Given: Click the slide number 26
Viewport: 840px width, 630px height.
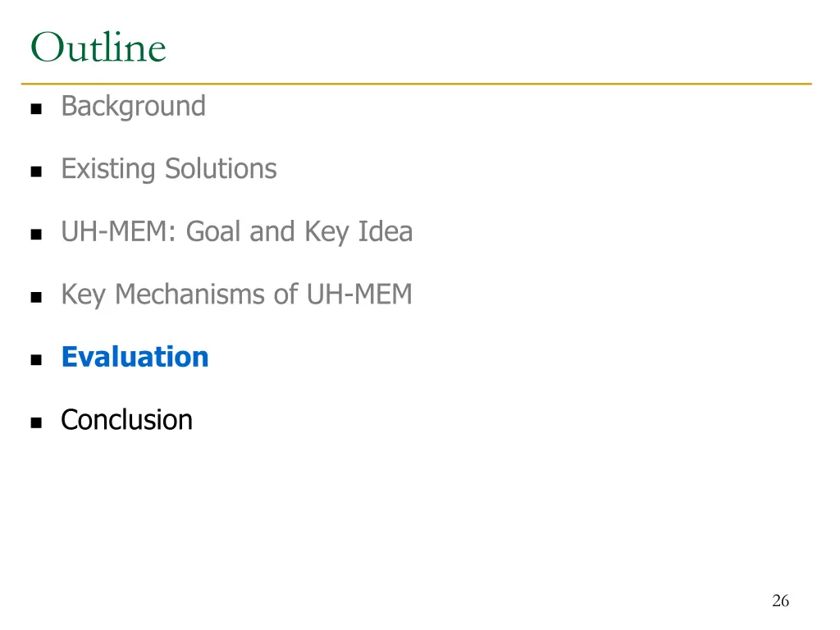Looking at the screenshot, I should click(781, 600).
